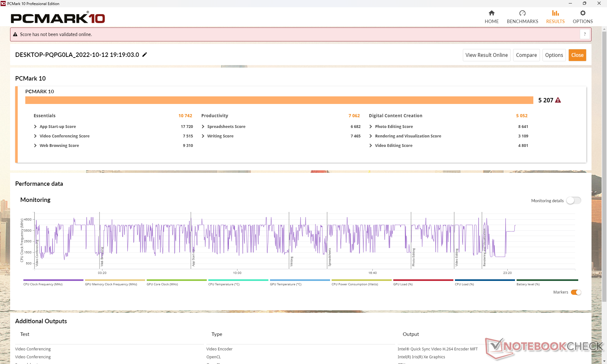
Task: Enable the Monitoring details toggle
Action: 573,201
